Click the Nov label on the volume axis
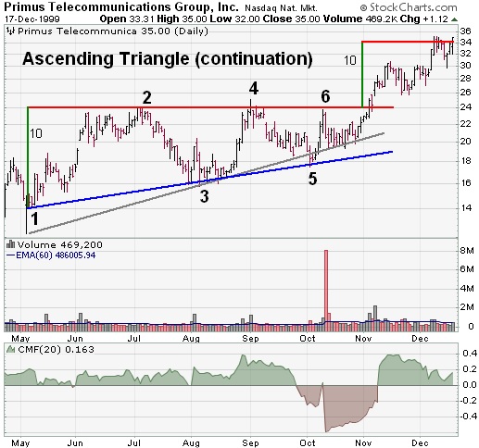The width and height of the screenshot is (479, 448). pos(363,339)
